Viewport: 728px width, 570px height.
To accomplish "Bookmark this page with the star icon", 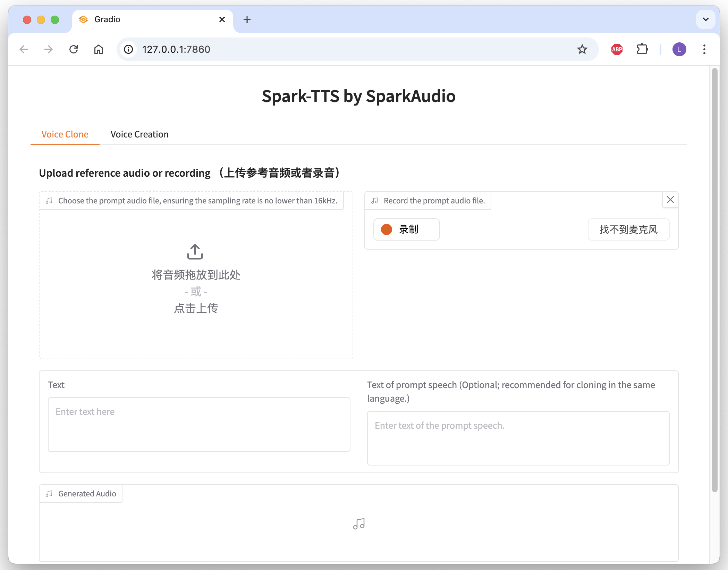I will point(582,49).
